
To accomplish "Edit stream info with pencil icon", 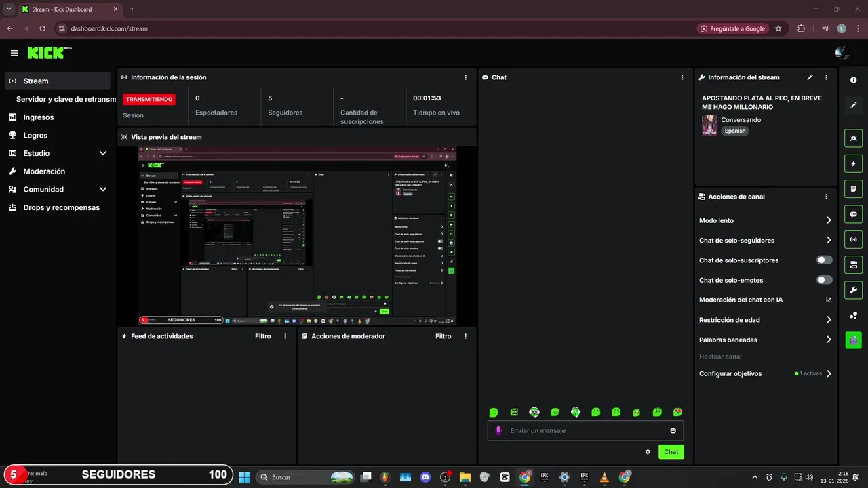I will pyautogui.click(x=810, y=77).
